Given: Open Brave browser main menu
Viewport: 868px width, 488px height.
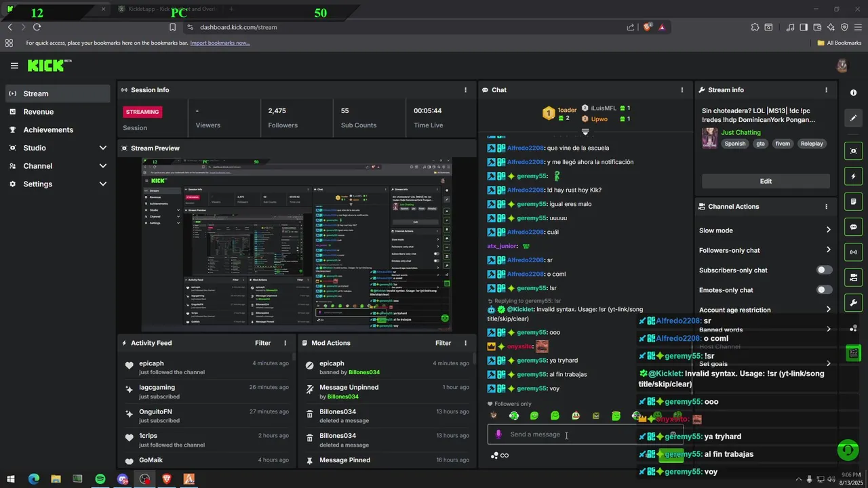Looking at the screenshot, I should (858, 27).
